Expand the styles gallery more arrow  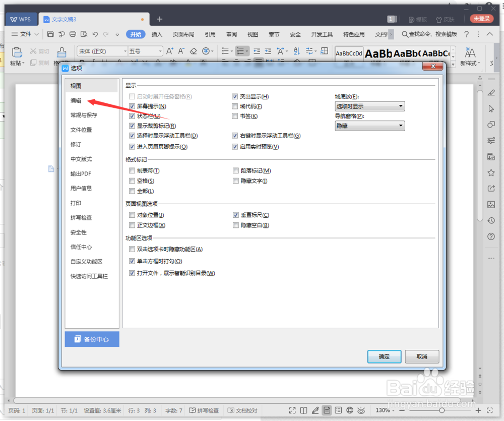tap(453, 64)
